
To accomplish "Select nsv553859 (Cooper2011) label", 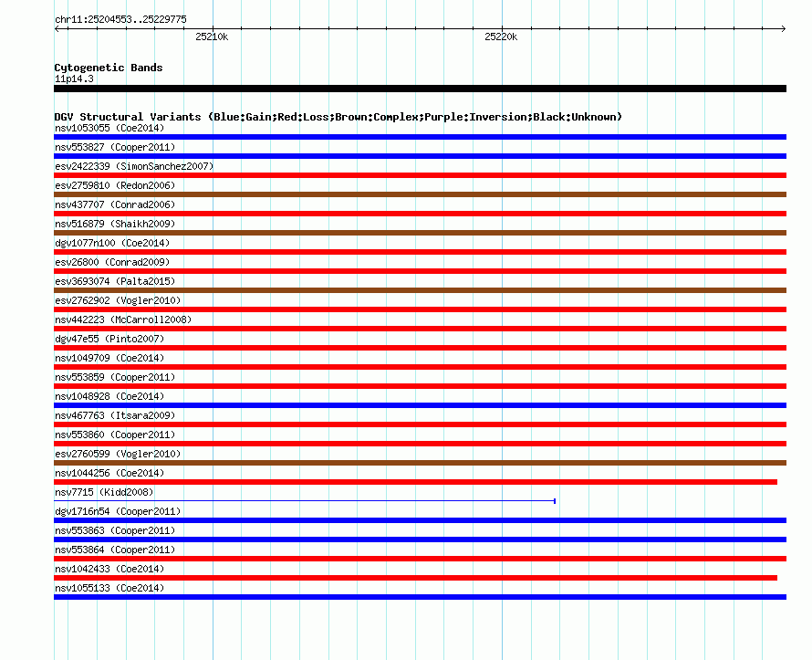I will coord(115,377).
